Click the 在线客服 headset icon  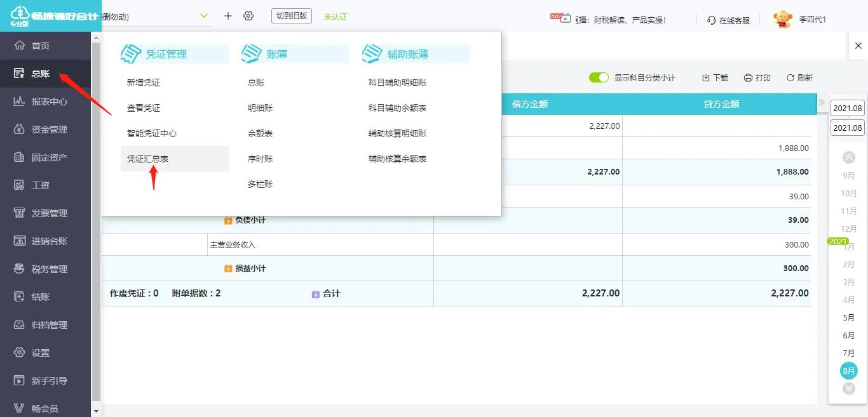[x=712, y=20]
